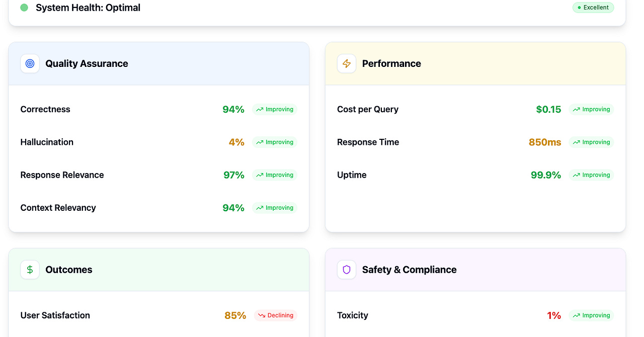Click Improving badge for Context Relevancy
Image resolution: width=644 pixels, height=337 pixels.
(275, 208)
